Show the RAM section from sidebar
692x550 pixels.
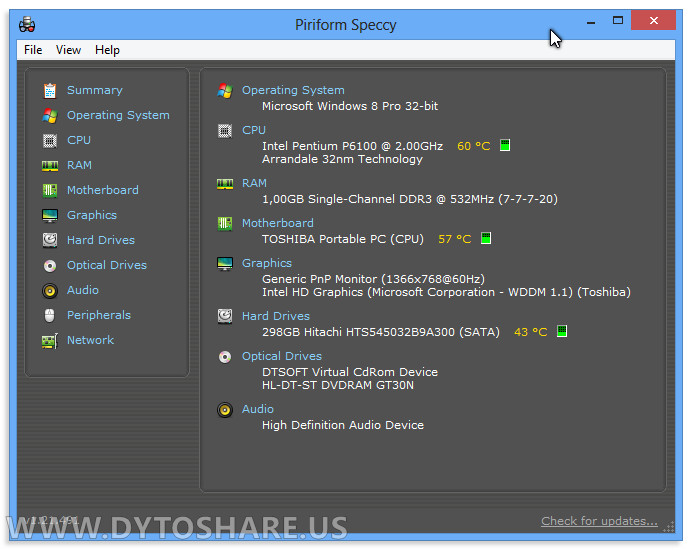point(79,165)
